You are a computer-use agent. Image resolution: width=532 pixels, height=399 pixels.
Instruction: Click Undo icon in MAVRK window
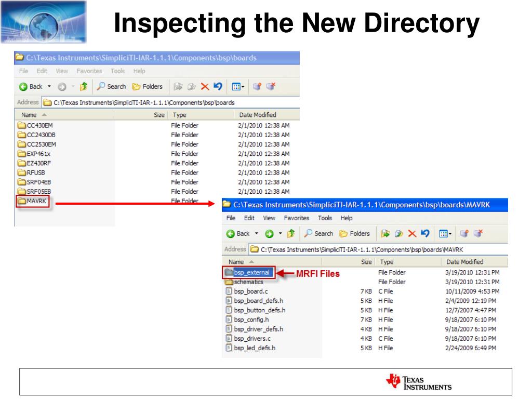[425, 233]
